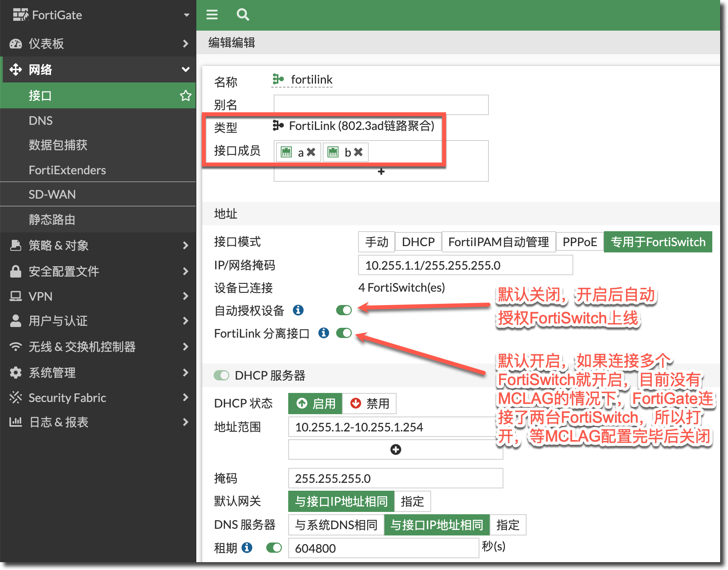The image size is (728, 570).
Task: Open the FortiGate dropdown arrow
Action: click(x=187, y=15)
